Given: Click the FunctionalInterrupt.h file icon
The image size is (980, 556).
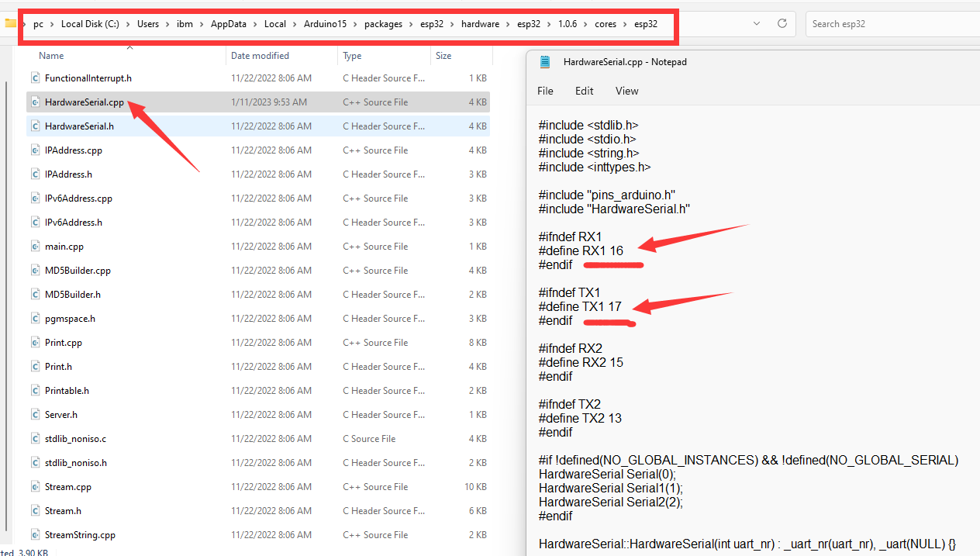Looking at the screenshot, I should (x=35, y=78).
